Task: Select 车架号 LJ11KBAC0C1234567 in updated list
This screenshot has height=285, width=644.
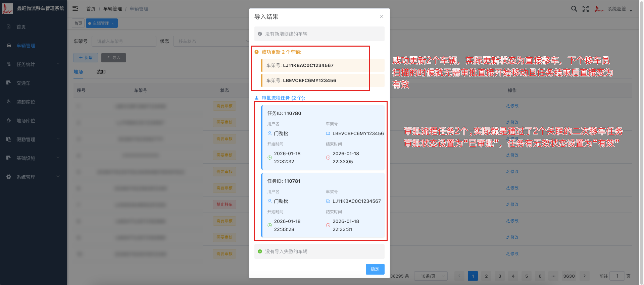Action: tap(323, 65)
